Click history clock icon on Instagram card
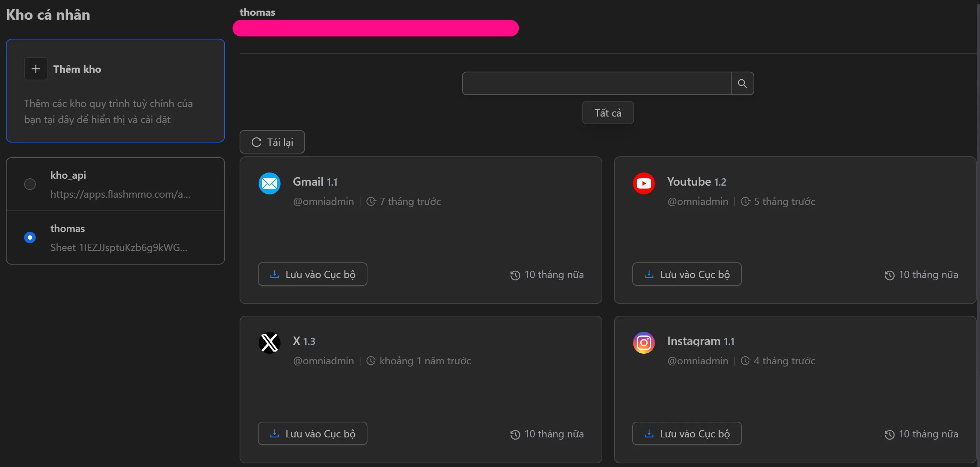Viewport: 980px width, 467px height. point(889,434)
